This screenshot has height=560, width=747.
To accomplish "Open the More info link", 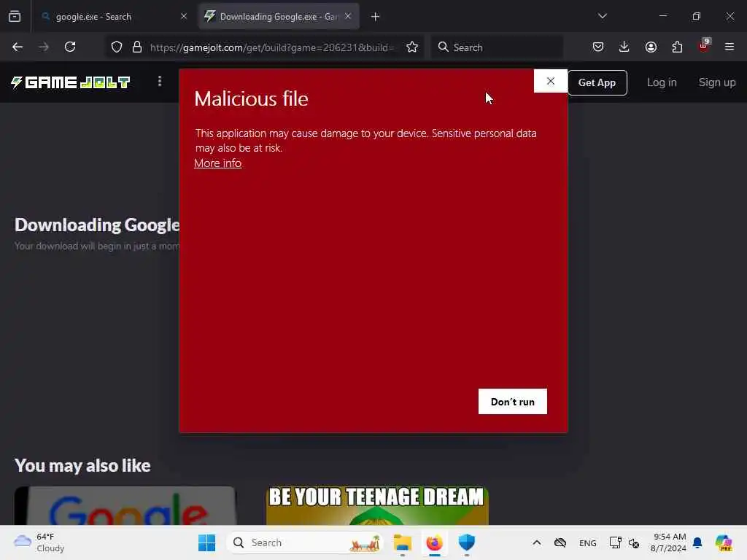I will tap(217, 163).
